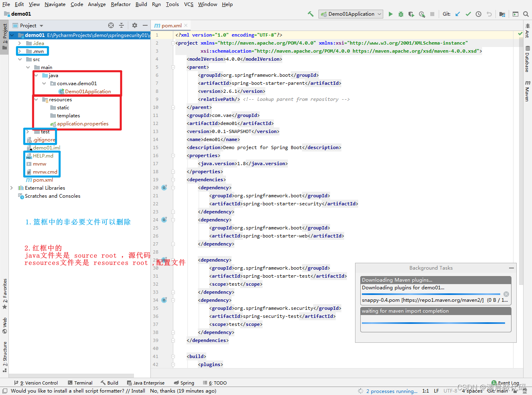
Task: Toggle code folding on the parent block
Action: click(173, 67)
